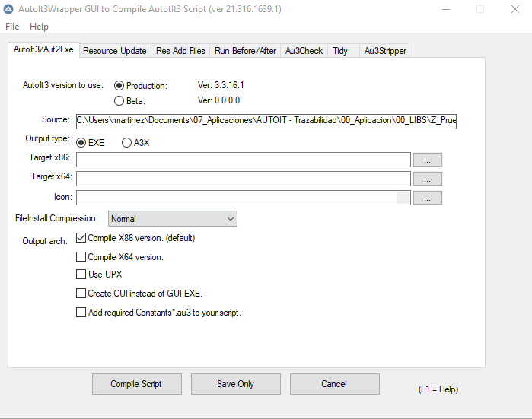This screenshot has height=419, width=532.
Task: Browse for Target x64 file
Action: (x=428, y=179)
